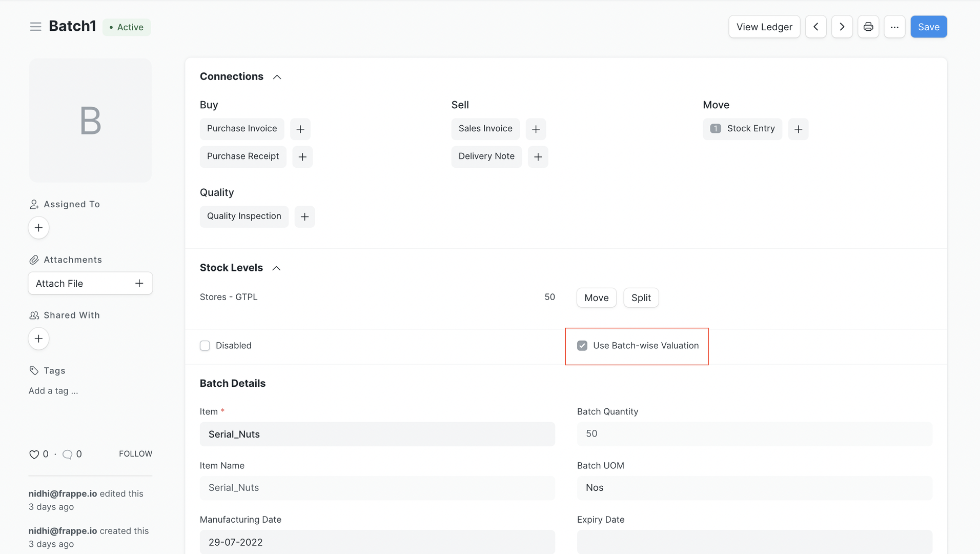Toggle the sidebar hamburger menu icon
This screenshot has height=554, width=980.
[x=35, y=27]
